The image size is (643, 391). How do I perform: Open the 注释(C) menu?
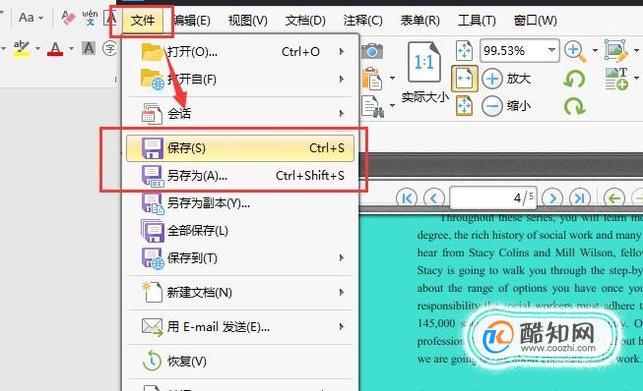click(363, 20)
